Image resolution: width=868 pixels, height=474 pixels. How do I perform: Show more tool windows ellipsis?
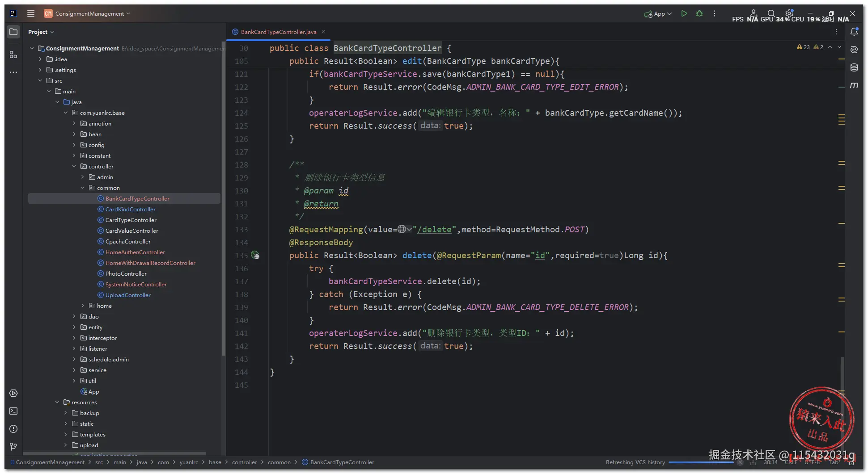tap(13, 72)
